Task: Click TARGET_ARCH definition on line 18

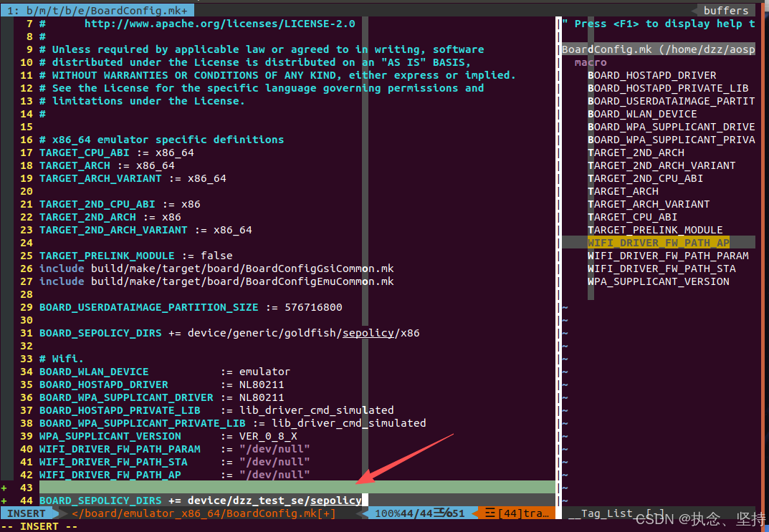Action: (x=75, y=165)
